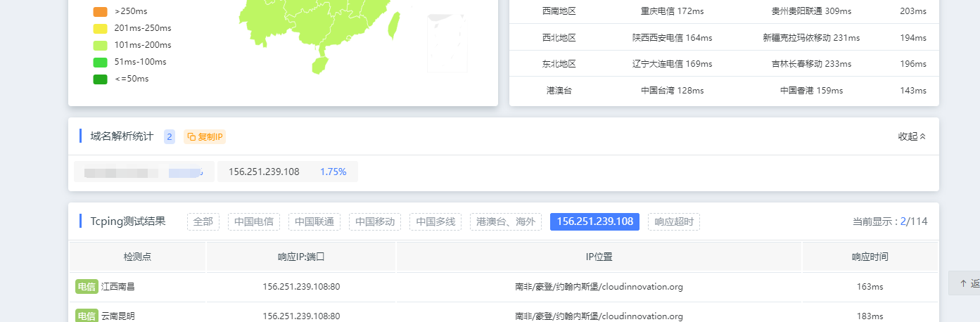Filter results by 中国联通
Screen dimensions: 980x322
click(x=314, y=221)
